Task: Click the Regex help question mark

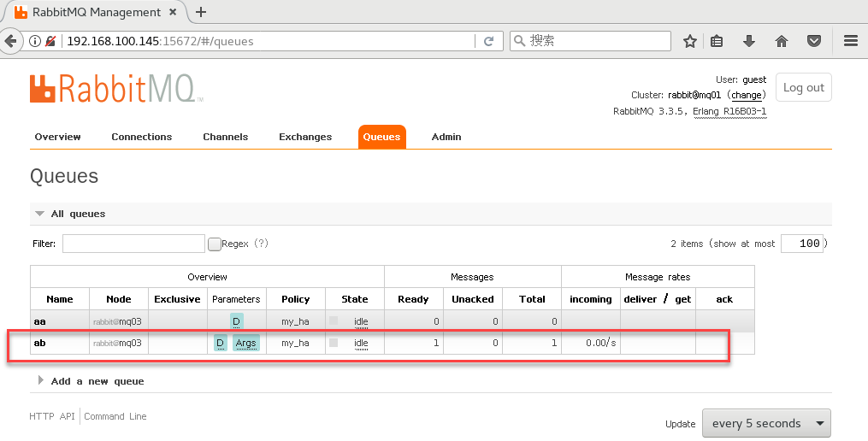Action: click(x=262, y=244)
